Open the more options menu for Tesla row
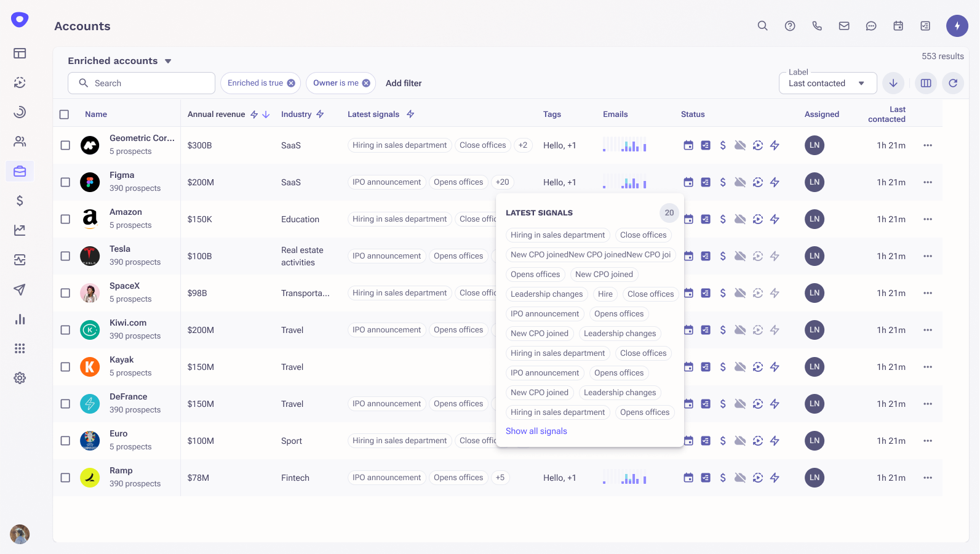This screenshot has width=980, height=554. click(928, 256)
